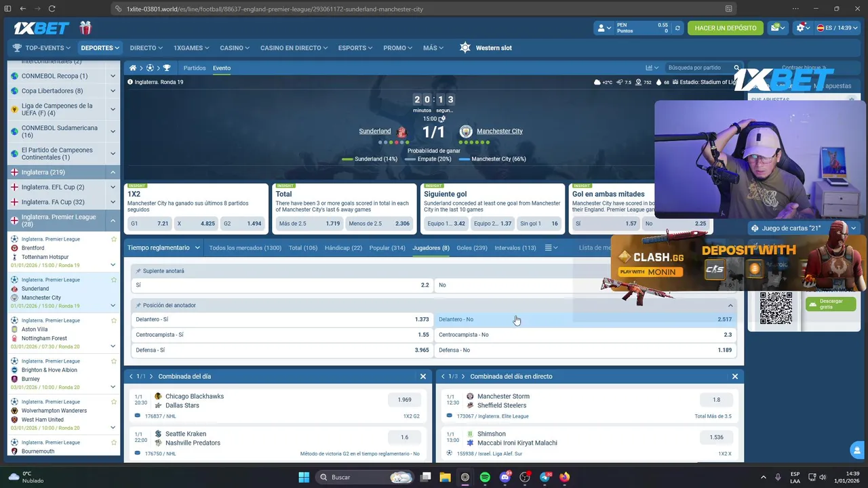The image size is (868, 488).
Task: Click the trophy breadcrumb icon
Action: [x=167, y=68]
